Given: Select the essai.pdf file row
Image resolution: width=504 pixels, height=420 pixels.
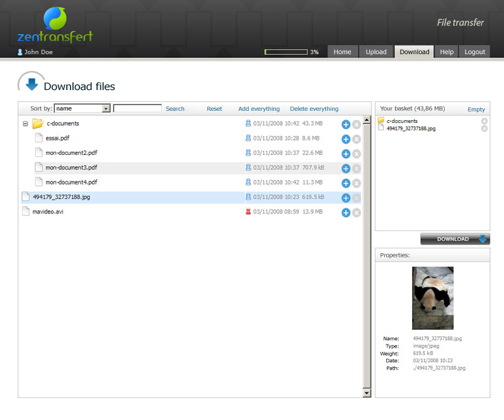Looking at the screenshot, I should [197, 138].
